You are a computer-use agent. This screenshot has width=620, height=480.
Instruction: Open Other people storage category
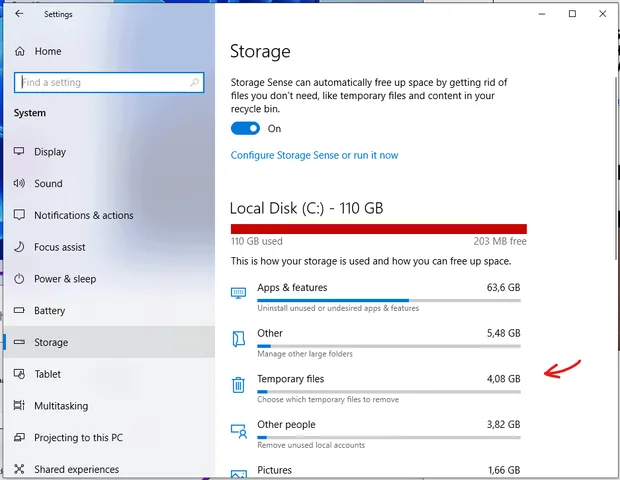pyautogui.click(x=376, y=434)
